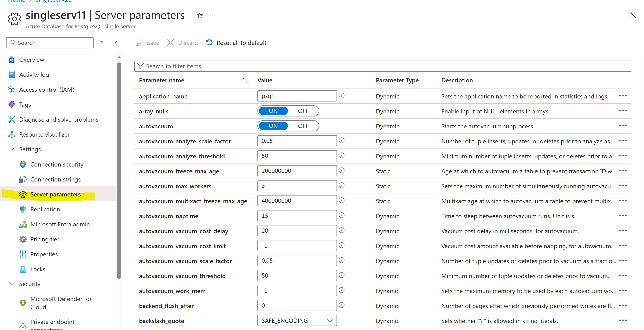The image size is (644, 330).
Task: Open Diagnose and solve problems
Action: coord(11,120)
